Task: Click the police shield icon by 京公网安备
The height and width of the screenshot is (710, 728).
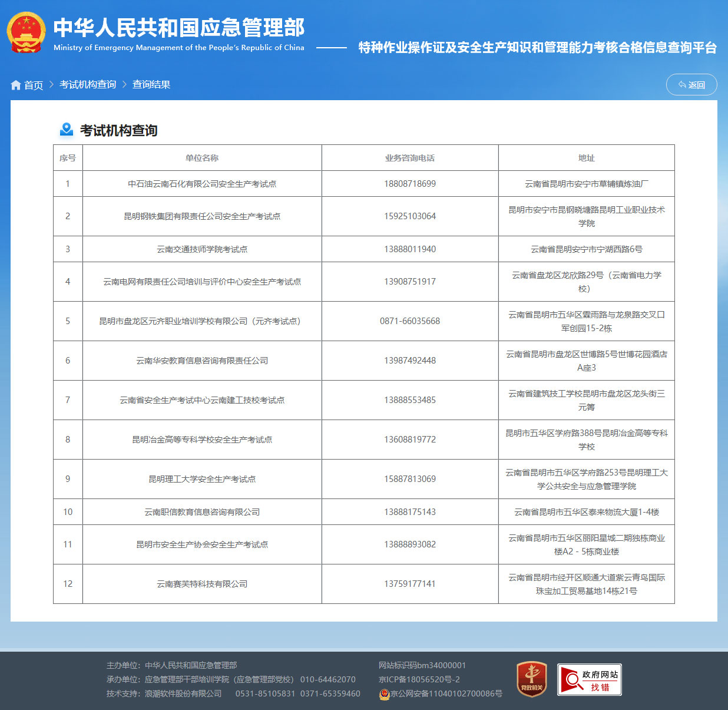Action: tap(384, 694)
